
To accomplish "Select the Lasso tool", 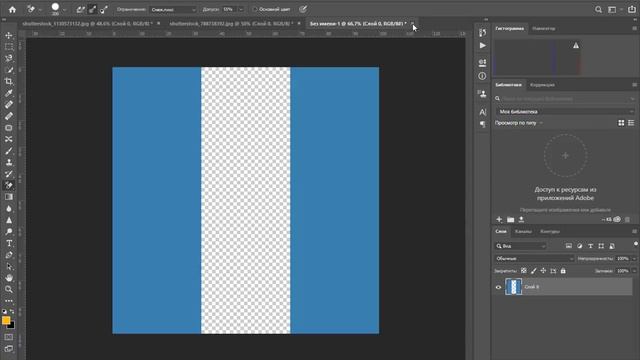I will click(x=9, y=58).
